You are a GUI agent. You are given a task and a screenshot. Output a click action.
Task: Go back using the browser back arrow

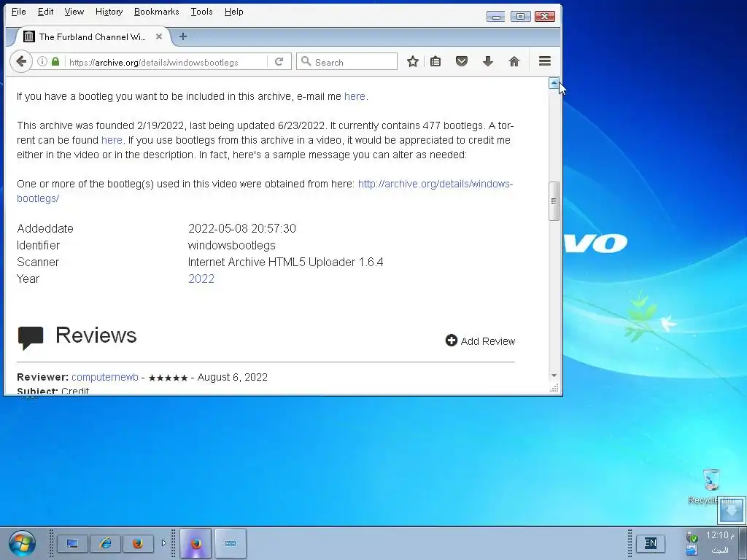click(x=21, y=61)
